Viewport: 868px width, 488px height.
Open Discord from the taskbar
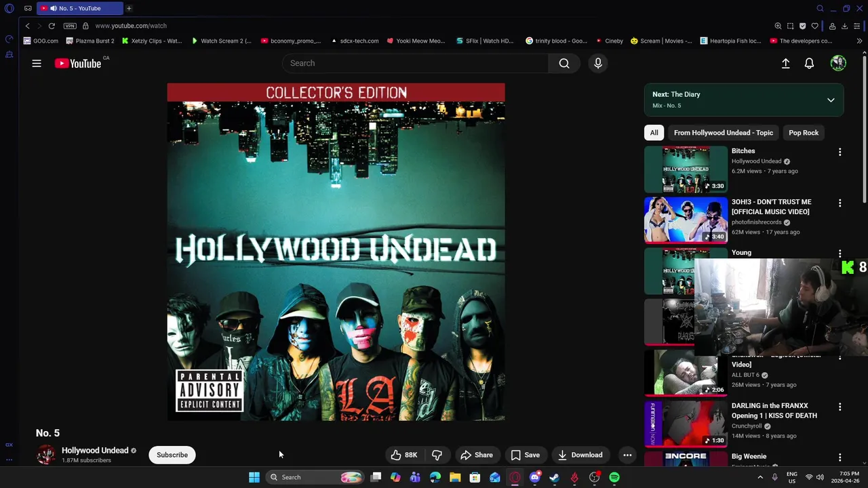[535, 477]
